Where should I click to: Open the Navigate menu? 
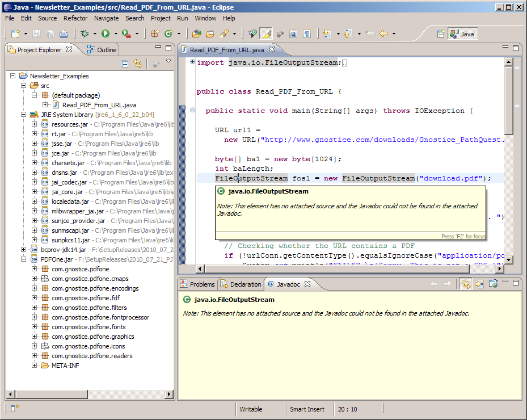(x=106, y=18)
